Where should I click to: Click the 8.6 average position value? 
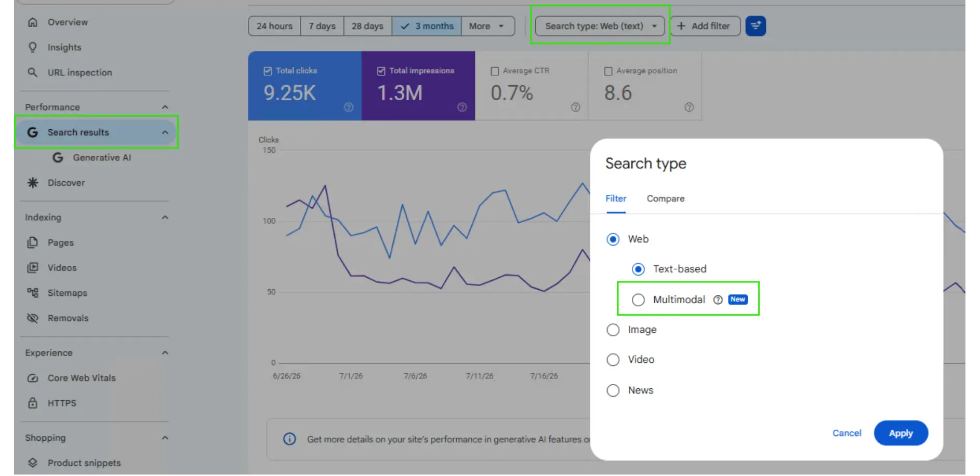point(618,93)
